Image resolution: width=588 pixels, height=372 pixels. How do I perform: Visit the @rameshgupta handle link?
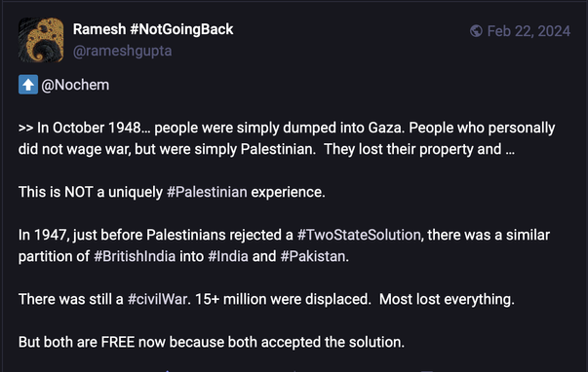tap(122, 51)
